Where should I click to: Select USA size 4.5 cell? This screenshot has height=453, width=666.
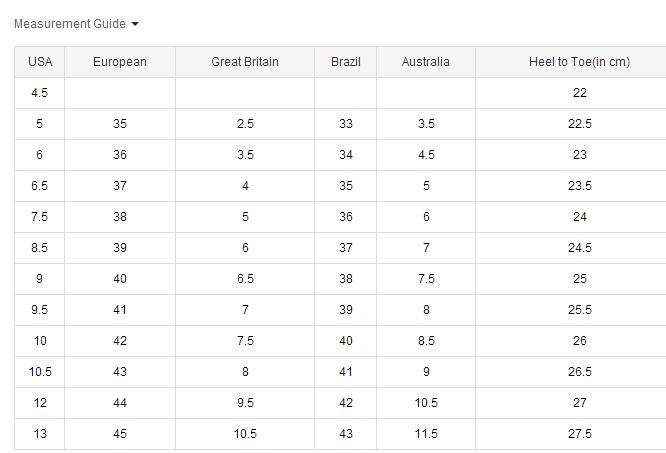40,93
